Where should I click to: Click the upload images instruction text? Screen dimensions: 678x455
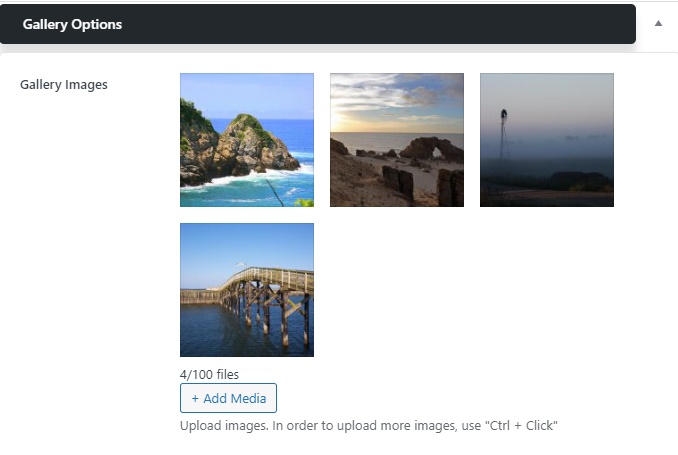point(369,426)
